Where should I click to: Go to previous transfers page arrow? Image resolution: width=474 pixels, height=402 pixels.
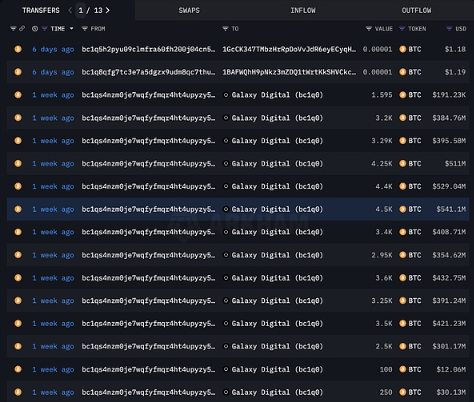pos(70,10)
